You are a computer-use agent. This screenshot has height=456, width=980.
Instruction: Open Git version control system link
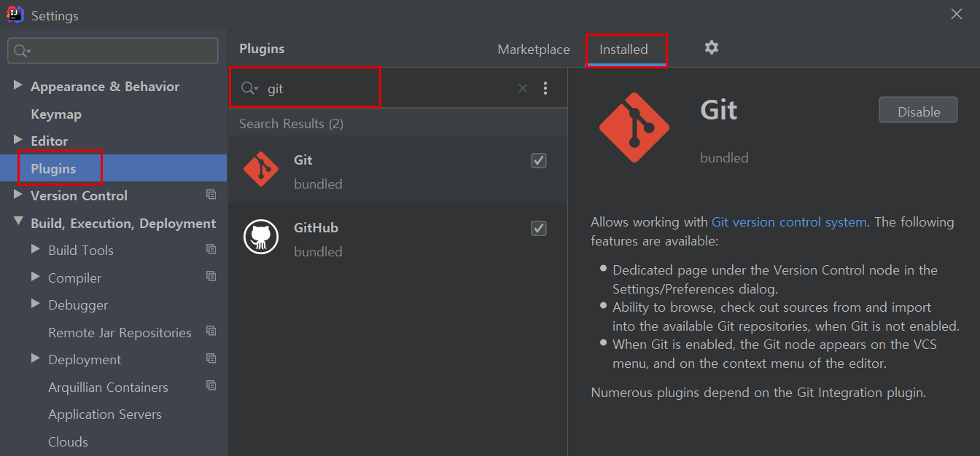[x=789, y=222]
